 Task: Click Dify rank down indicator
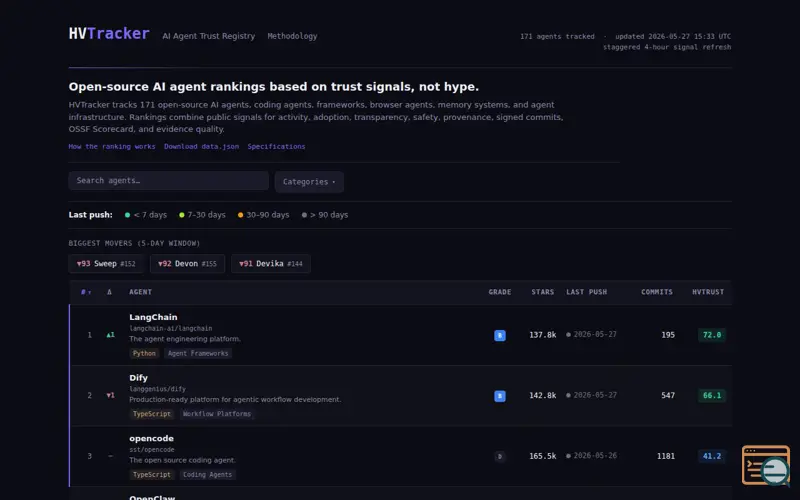click(x=110, y=395)
